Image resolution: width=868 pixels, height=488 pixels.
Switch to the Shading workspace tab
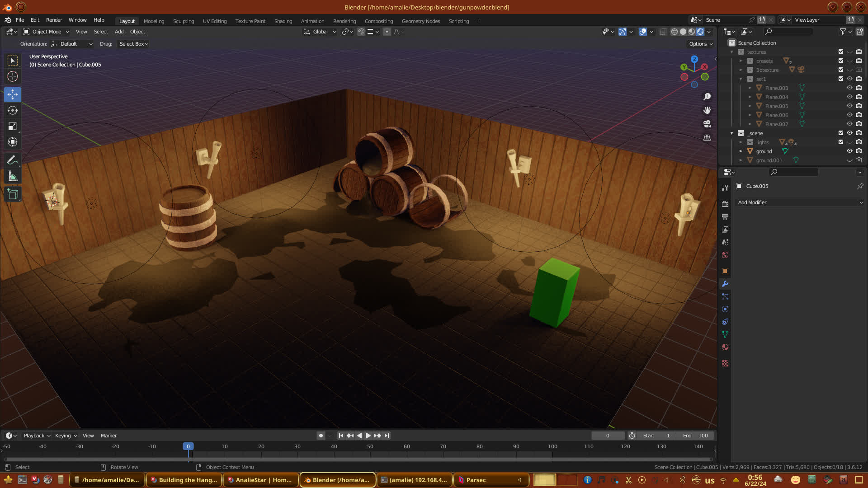(283, 21)
